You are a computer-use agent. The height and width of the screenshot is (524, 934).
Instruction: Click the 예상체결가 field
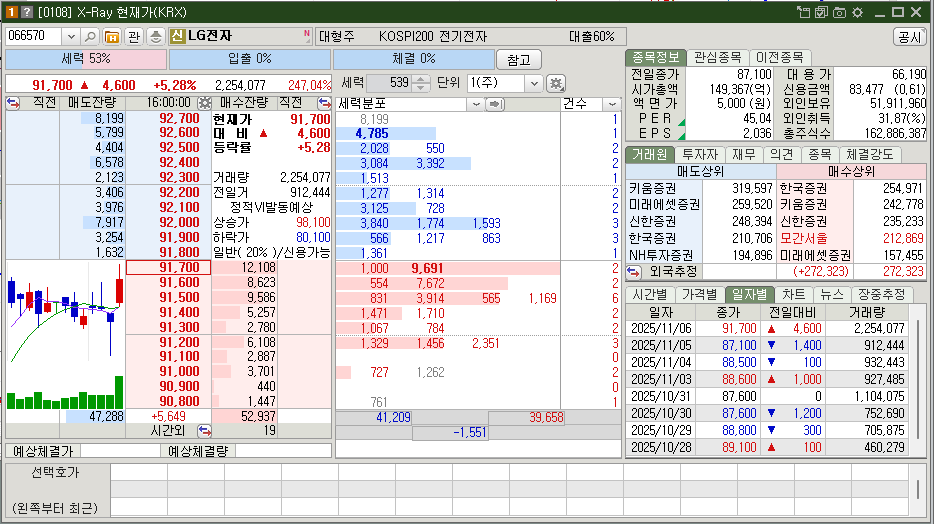point(121,451)
